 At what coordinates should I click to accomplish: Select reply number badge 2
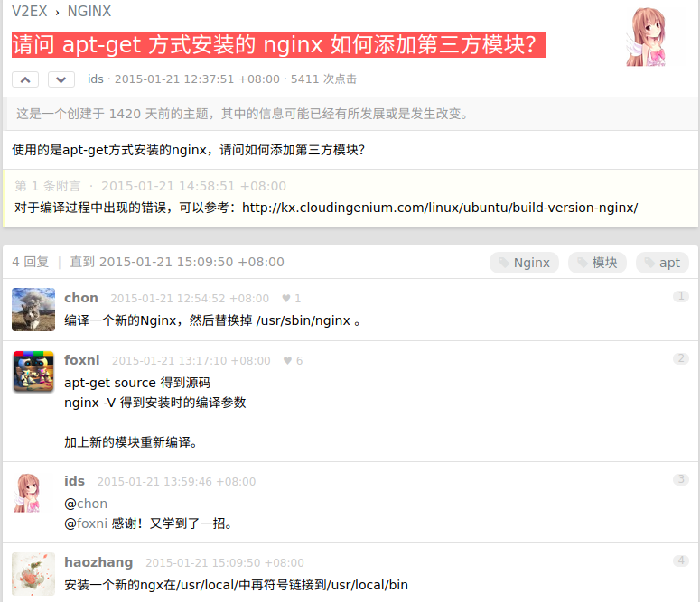coord(681,358)
